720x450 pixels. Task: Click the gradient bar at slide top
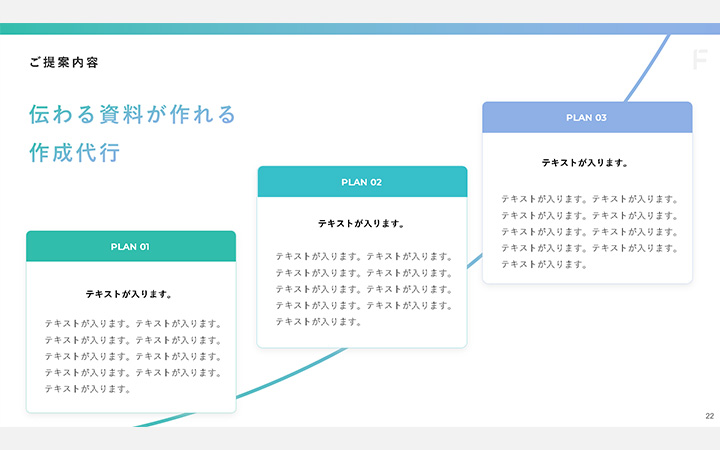[360, 29]
